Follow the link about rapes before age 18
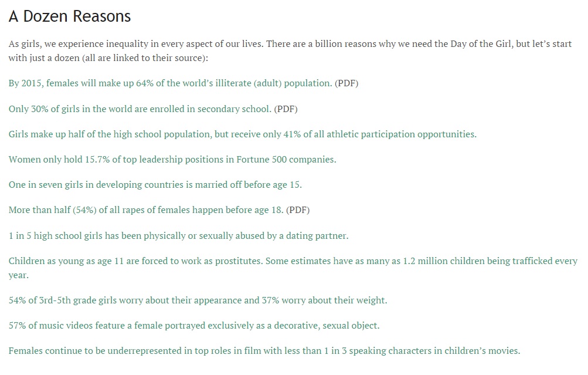The width and height of the screenshot is (588, 375). click(145, 210)
